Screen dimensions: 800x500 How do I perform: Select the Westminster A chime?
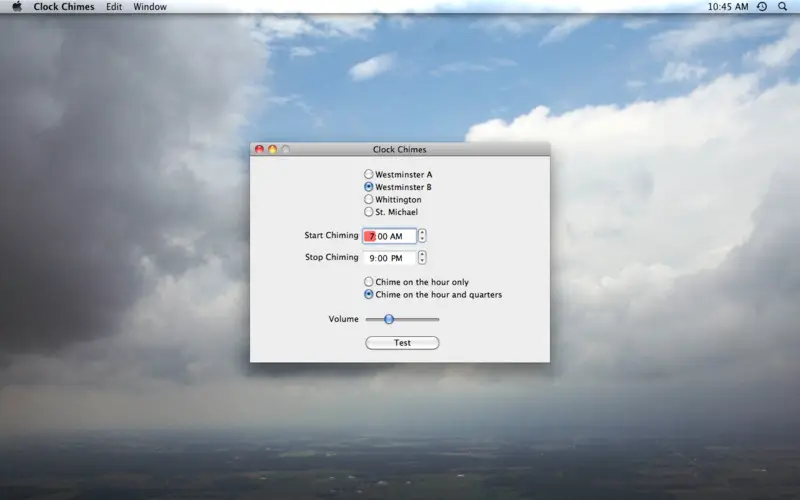tap(398, 174)
